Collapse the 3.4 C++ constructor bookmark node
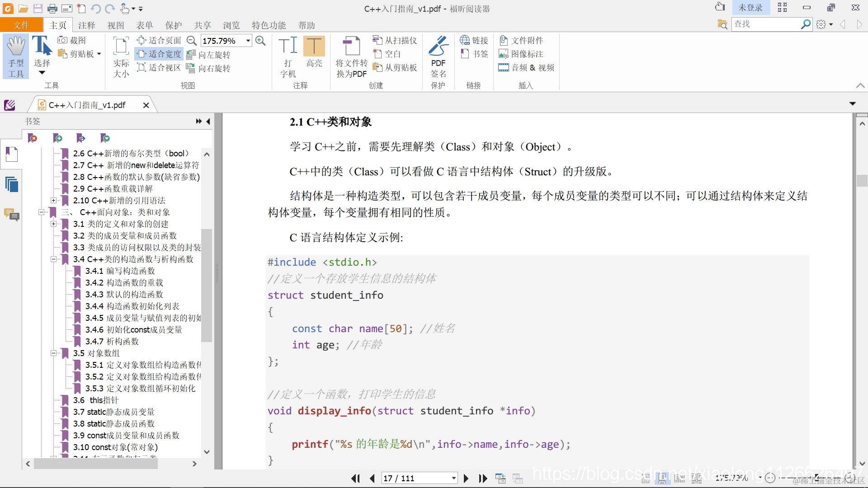The image size is (868, 488). click(53, 259)
